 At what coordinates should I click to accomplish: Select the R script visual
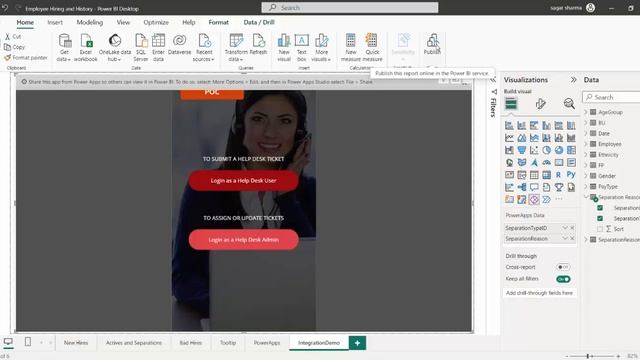pyautogui.click(x=558, y=175)
